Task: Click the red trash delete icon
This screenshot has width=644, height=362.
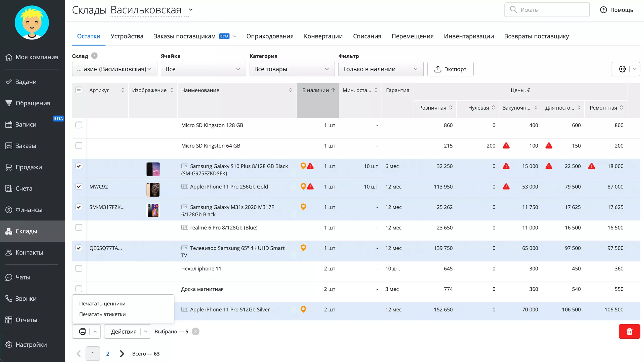Action: (629, 331)
